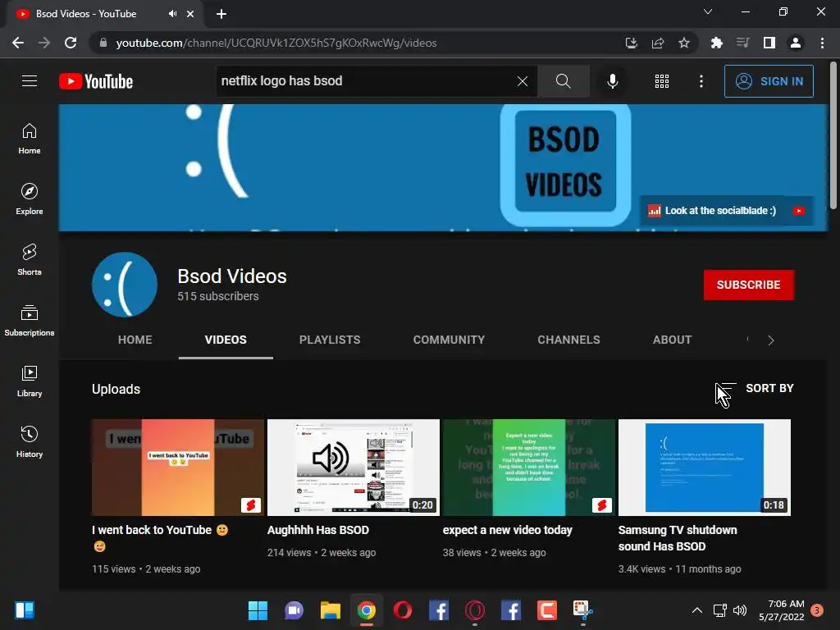Click the page vertical scrollbar thumb

tap(833, 135)
